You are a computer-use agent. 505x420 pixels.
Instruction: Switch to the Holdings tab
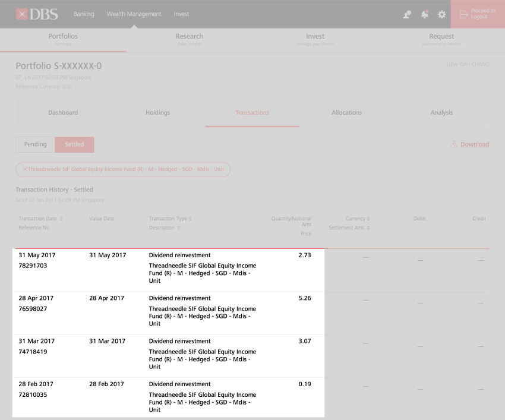[158, 113]
